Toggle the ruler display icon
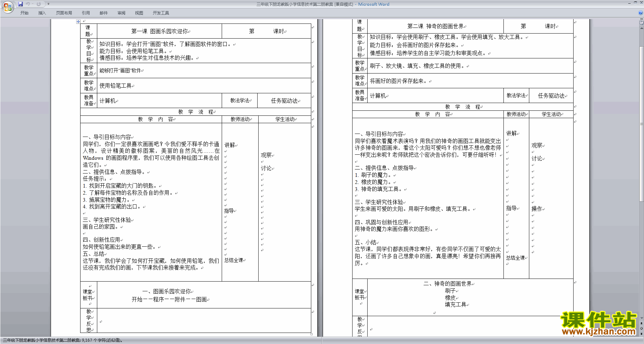Screen dimensions: 644x344 [x=642, y=23]
